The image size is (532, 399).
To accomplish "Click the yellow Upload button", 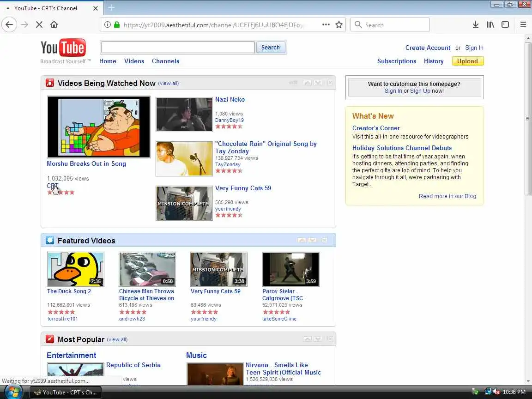I will (467, 61).
